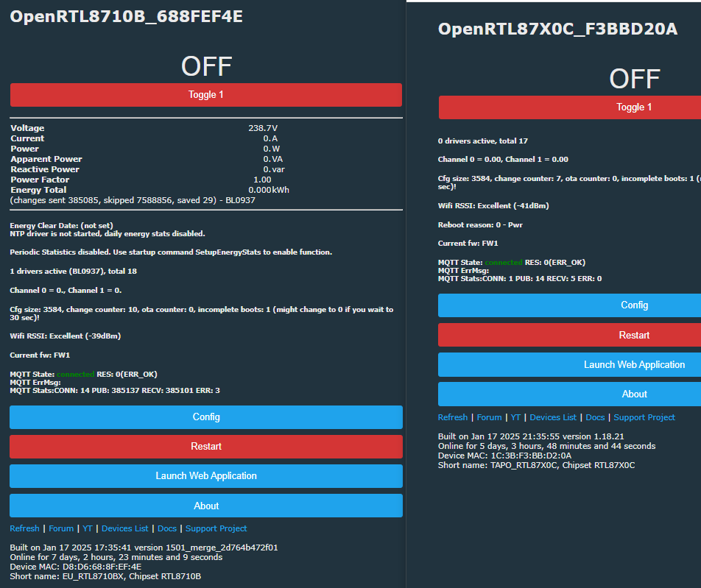This screenshot has height=588, width=701.
Task: Click Refresh link on OpenRTL87X0C page
Action: [x=452, y=417]
